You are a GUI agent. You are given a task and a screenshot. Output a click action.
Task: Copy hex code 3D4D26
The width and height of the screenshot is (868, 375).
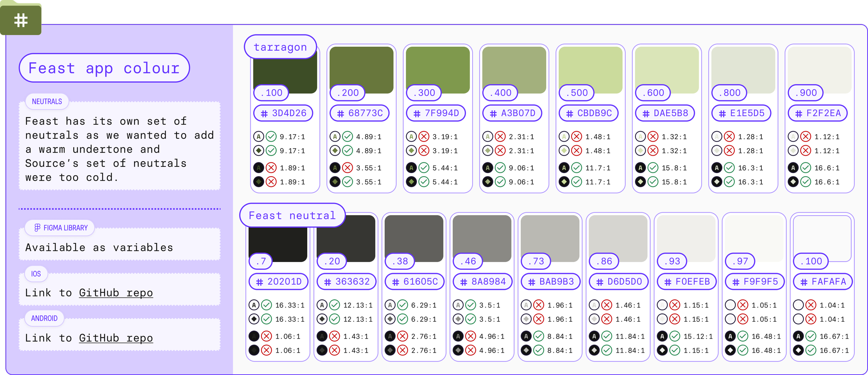pyautogui.click(x=283, y=113)
